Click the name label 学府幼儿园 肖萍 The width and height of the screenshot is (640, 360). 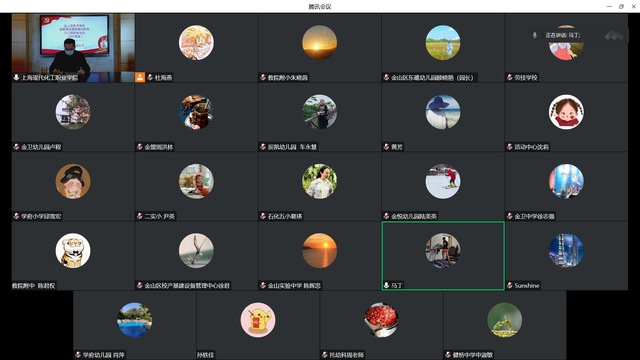pos(104,355)
